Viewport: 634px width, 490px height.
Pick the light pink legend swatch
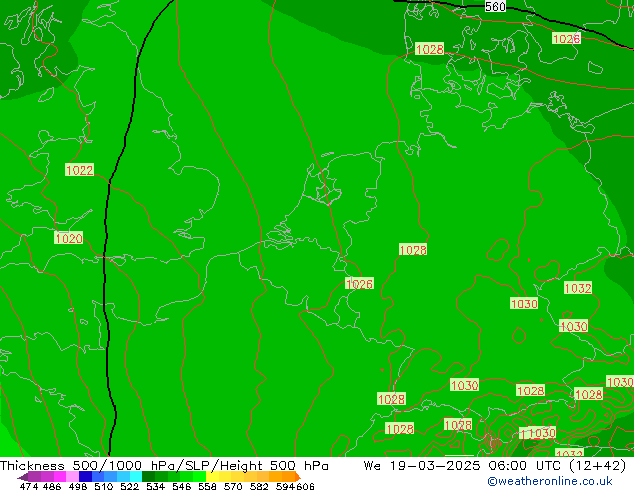coord(72,476)
